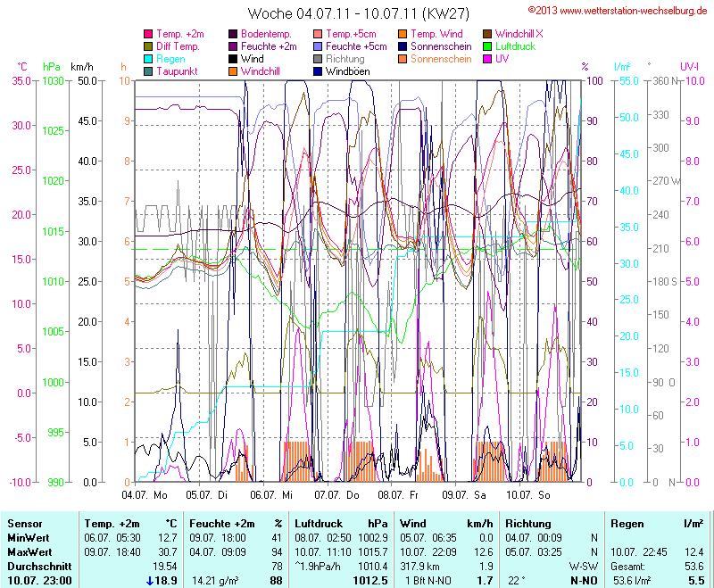Viewport: 714px width, 588px height.
Task: Click the 'MinWert' row label
Action: pos(29,538)
